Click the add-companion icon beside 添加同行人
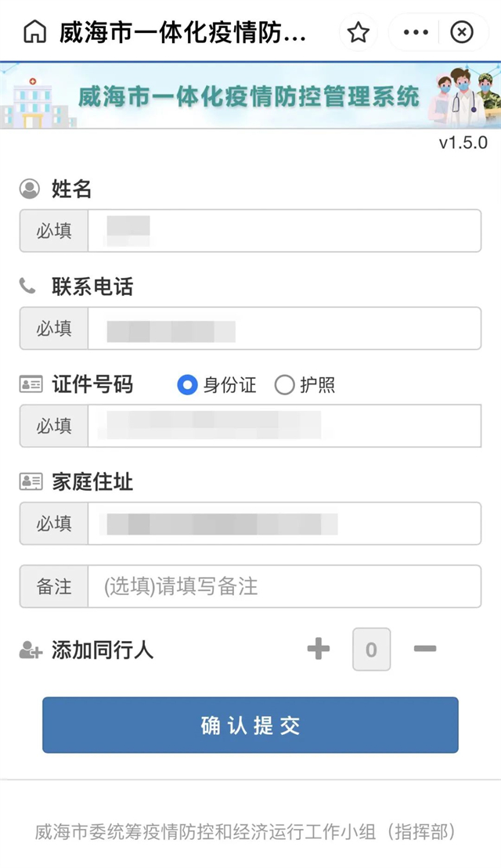 tap(31, 650)
